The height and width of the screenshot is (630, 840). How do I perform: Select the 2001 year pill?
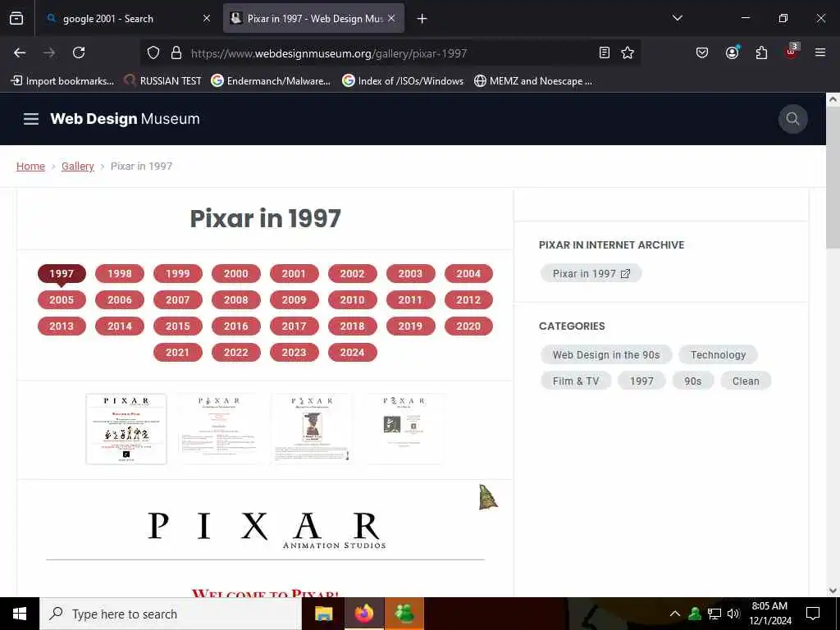tap(294, 274)
